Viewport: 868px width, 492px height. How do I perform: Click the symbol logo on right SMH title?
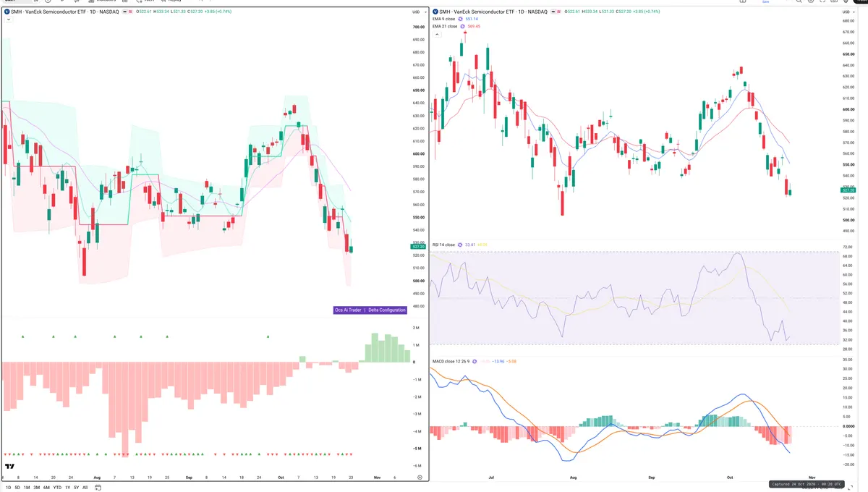tap(435, 12)
